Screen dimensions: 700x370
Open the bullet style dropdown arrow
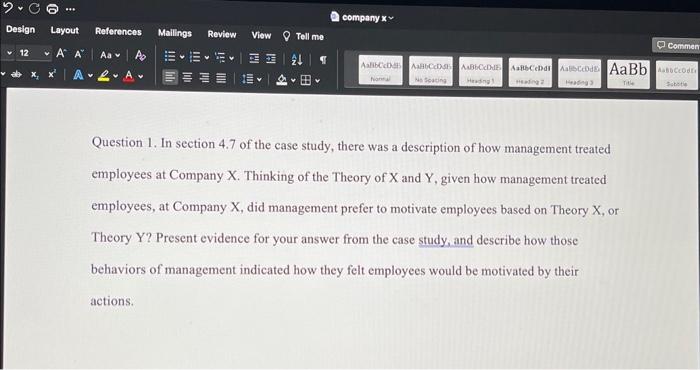click(182, 57)
